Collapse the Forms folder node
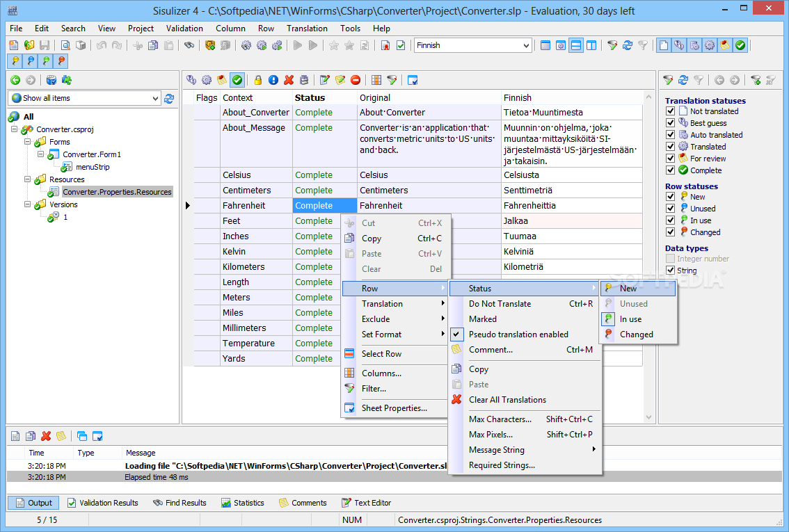789x532 pixels. [27, 142]
